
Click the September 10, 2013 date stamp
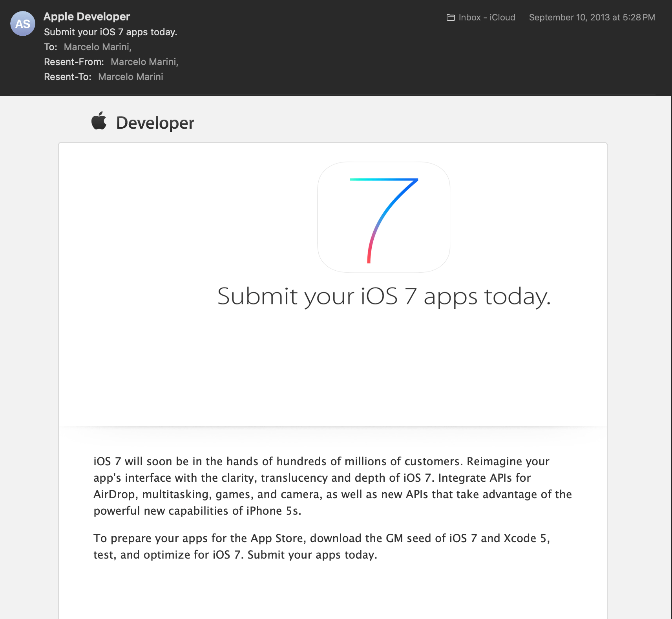coord(592,18)
